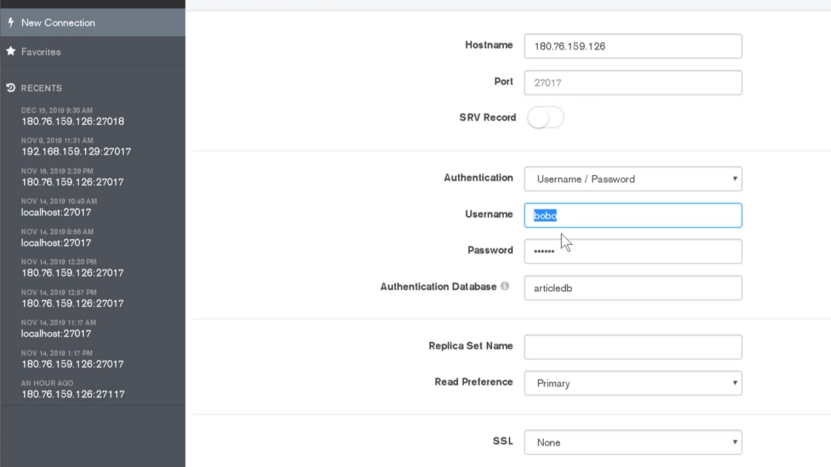Open the Nov 14 10:40 AM localhost:27017 connection

click(x=56, y=212)
